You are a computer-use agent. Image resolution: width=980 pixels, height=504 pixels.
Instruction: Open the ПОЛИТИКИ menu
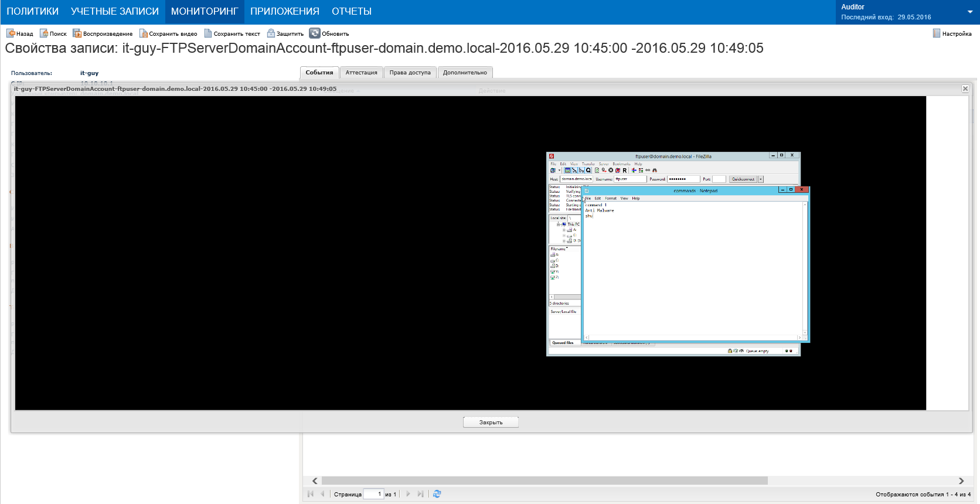(33, 12)
